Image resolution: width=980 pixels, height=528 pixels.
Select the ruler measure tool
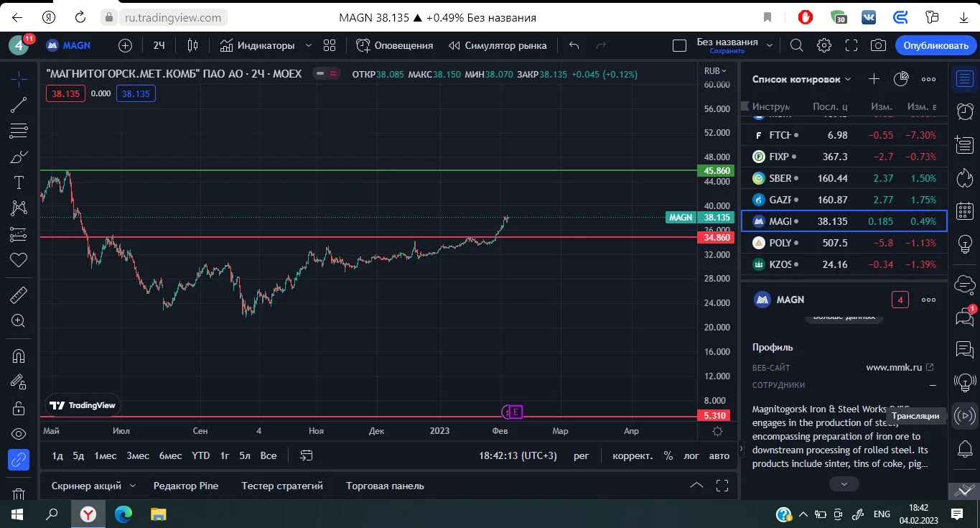[x=19, y=295]
